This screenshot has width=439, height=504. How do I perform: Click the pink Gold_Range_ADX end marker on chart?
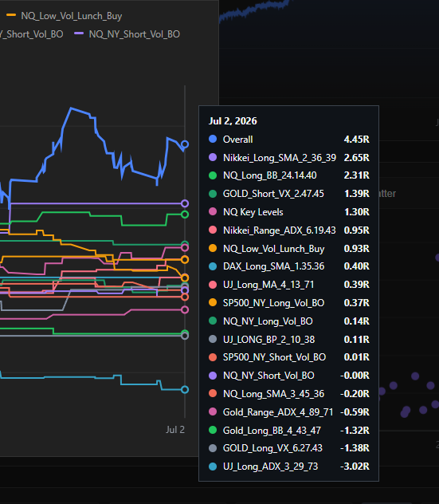185,309
